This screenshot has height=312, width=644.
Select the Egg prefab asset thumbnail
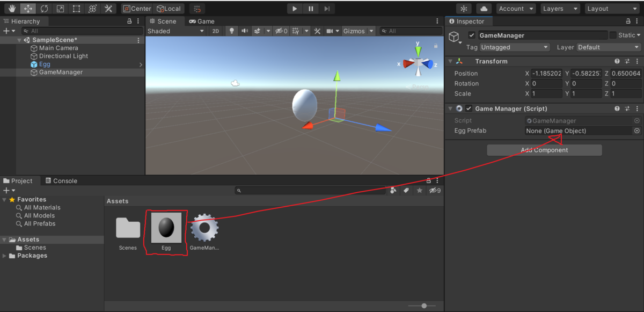(x=166, y=228)
